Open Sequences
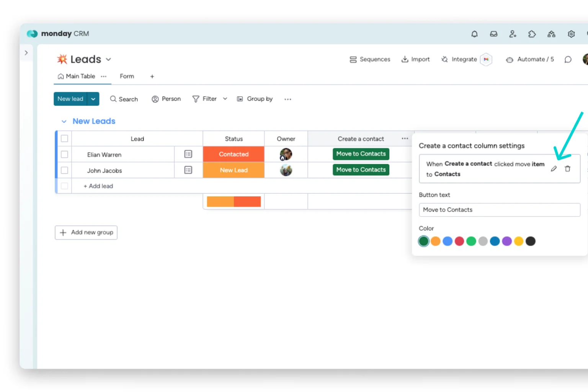 coord(370,59)
